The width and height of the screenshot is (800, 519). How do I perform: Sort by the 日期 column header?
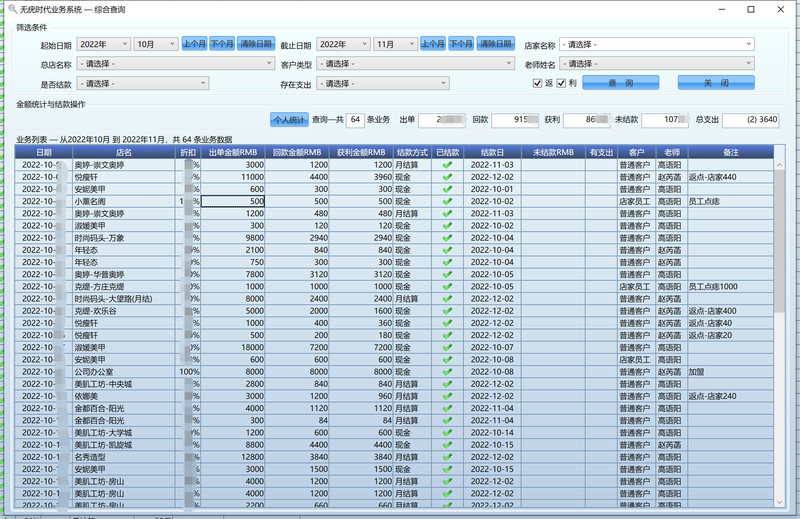pyautogui.click(x=44, y=152)
